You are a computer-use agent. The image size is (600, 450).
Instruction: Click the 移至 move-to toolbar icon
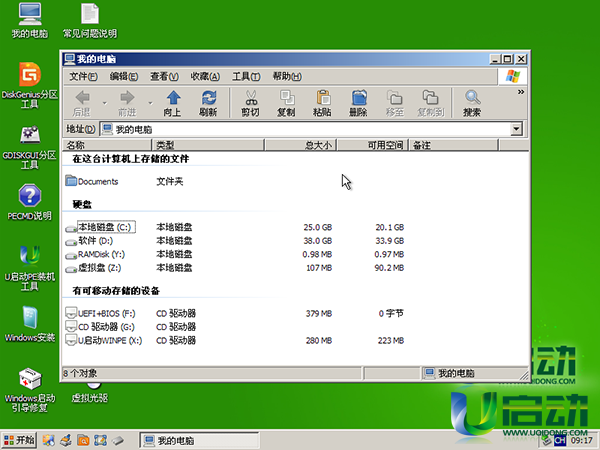point(395,103)
